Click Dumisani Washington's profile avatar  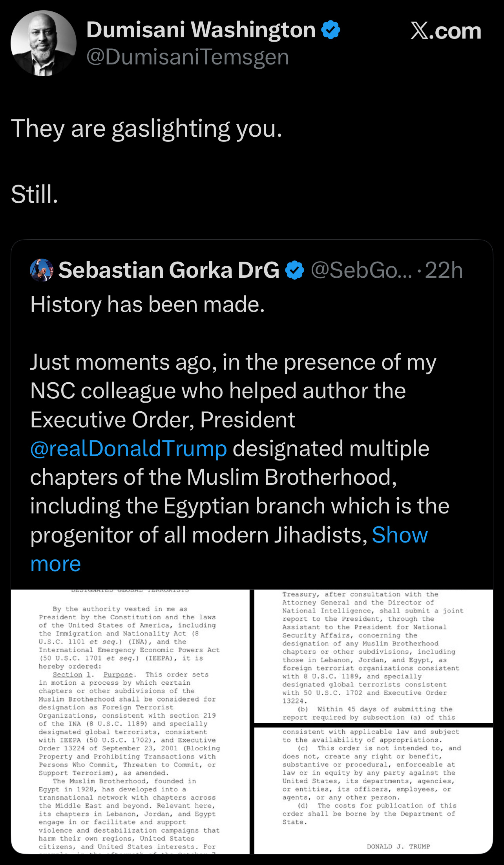point(43,43)
